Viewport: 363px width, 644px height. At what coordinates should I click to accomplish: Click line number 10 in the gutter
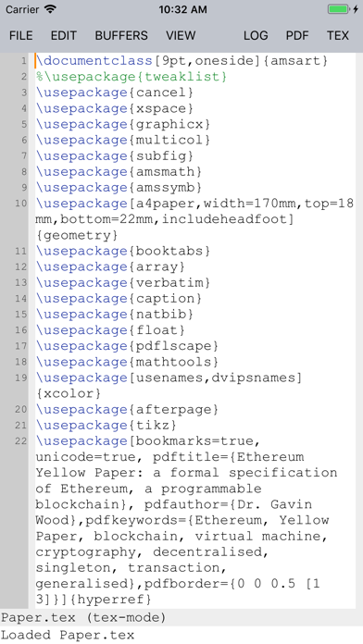[20, 204]
